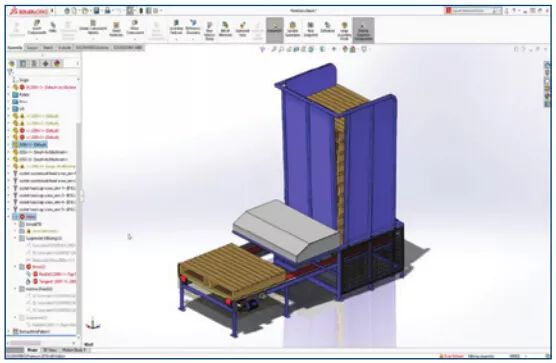Toggle Large Assembly Mode
Image resolution: width=556 pixels, height=363 pixels.
pyautogui.click(x=344, y=30)
